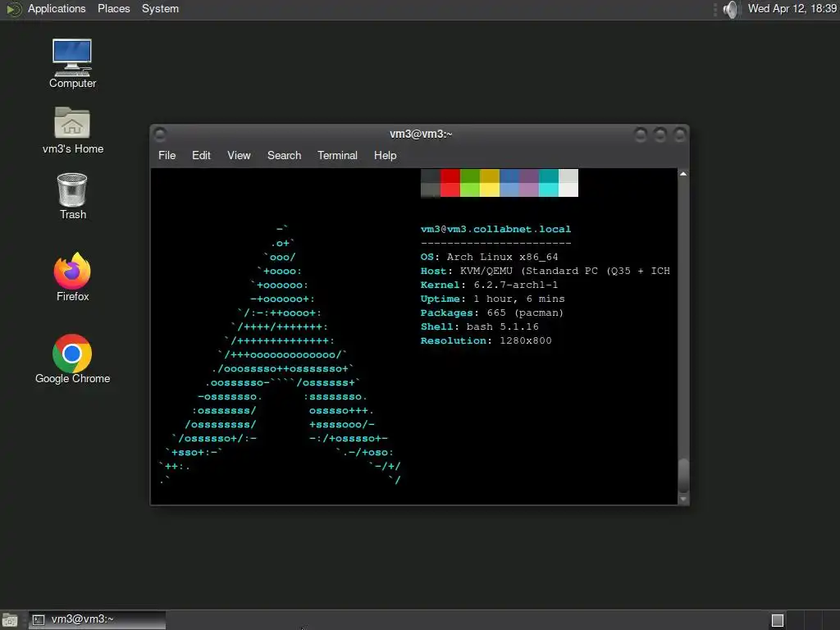Image resolution: width=840 pixels, height=630 pixels.
Task: Click the yellow color block in the terminal
Action: 490,189
